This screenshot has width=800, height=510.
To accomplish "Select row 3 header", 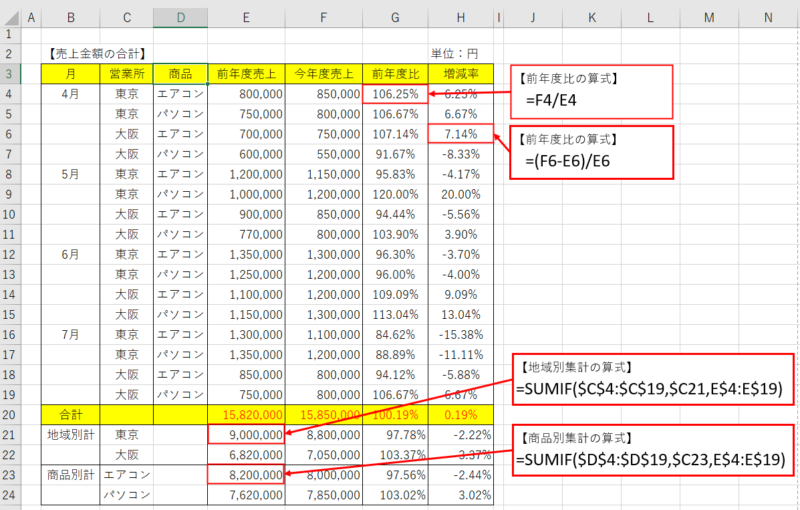I will tap(10, 74).
